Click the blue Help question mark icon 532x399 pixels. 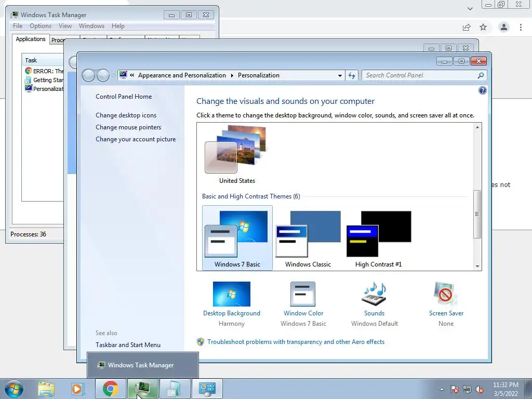[x=482, y=90]
